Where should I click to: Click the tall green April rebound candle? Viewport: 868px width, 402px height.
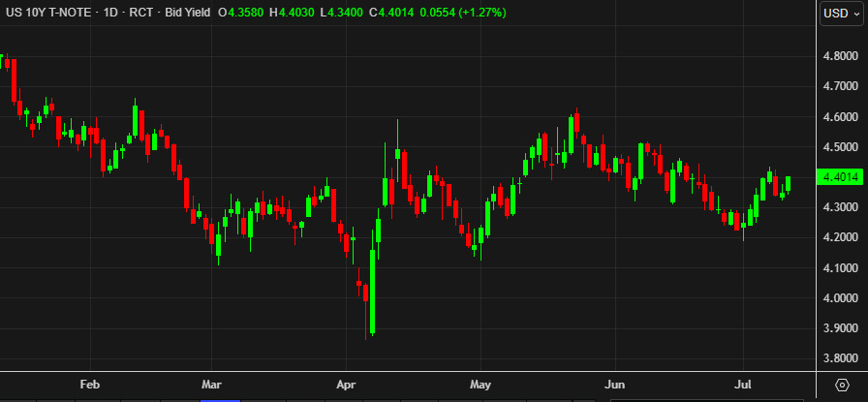click(x=373, y=292)
